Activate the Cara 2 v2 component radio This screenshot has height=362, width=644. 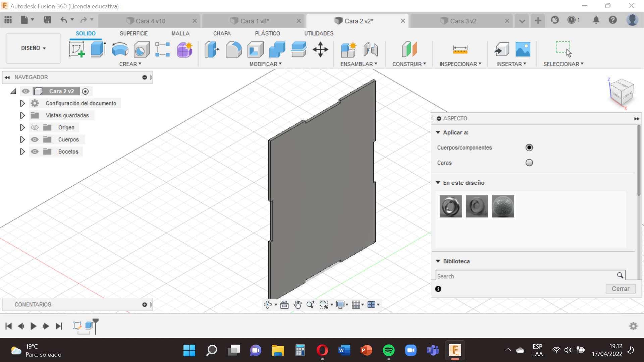(x=85, y=91)
